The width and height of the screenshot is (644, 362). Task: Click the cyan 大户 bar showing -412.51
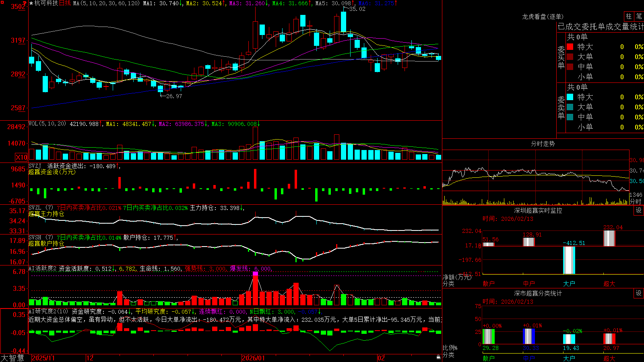(x=569, y=260)
